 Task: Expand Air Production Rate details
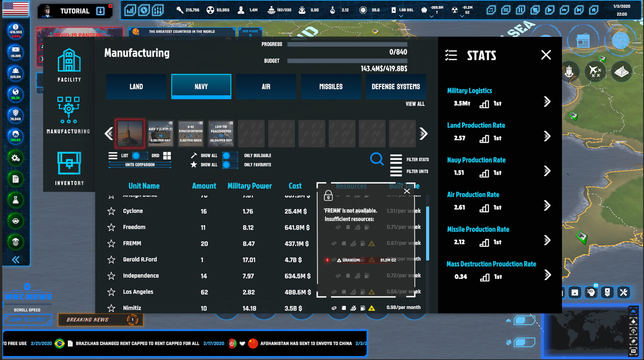tap(547, 206)
